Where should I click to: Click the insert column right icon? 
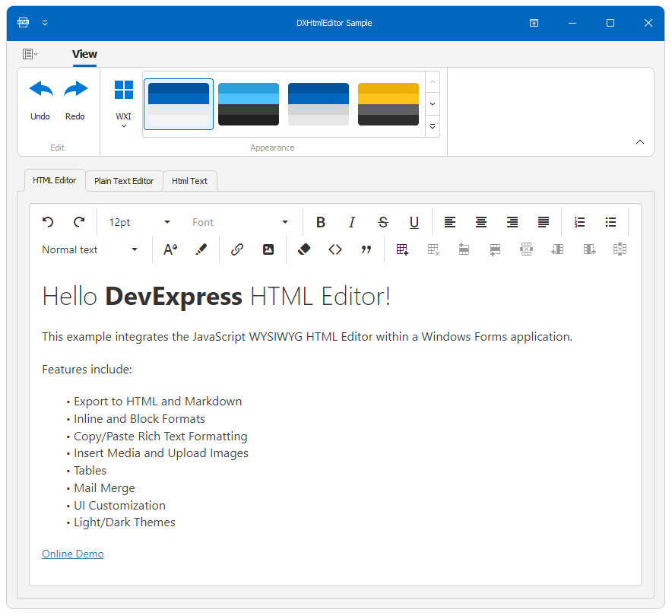tap(589, 249)
